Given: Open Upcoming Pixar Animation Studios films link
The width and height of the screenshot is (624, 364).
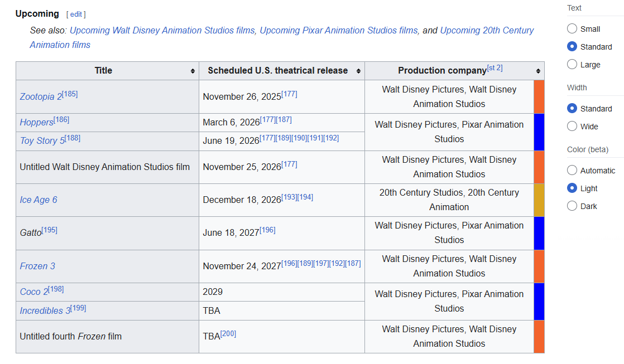Looking at the screenshot, I should pyautogui.click(x=339, y=31).
